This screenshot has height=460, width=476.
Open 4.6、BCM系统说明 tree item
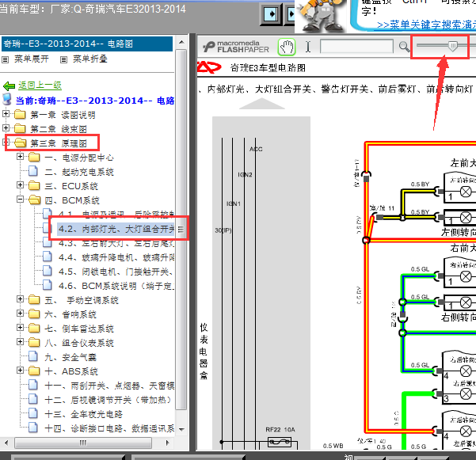(116, 286)
